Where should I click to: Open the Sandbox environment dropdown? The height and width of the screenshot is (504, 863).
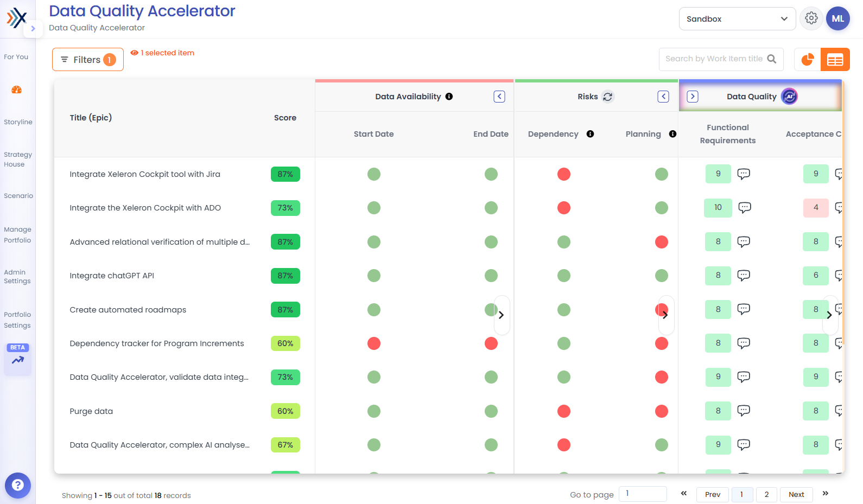[737, 18]
